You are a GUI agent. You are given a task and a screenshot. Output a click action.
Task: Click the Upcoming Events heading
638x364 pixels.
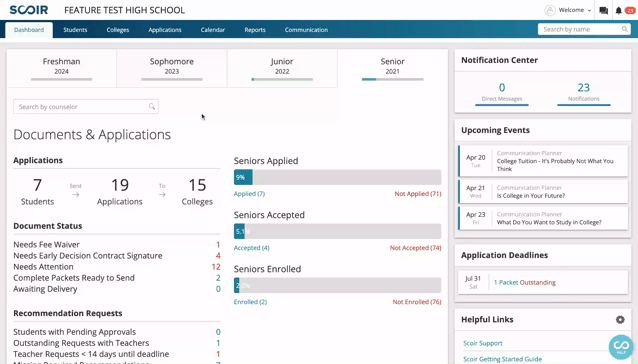coord(495,130)
